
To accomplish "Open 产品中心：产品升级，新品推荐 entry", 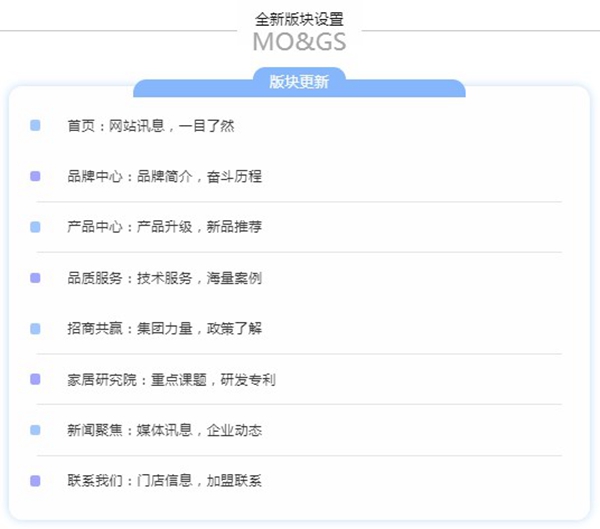I will point(165,227).
